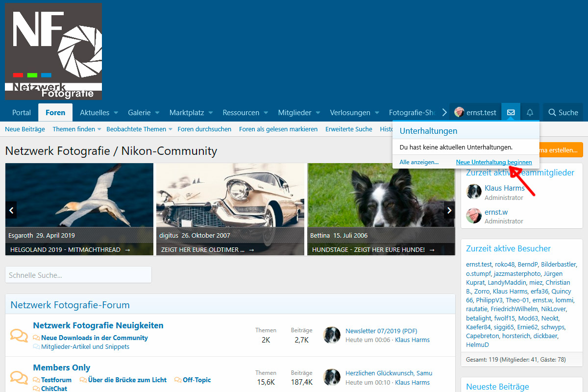The image size is (588, 392).
Task: Open Mitglieder-Artikel und Snippets subforum
Action: click(x=85, y=346)
